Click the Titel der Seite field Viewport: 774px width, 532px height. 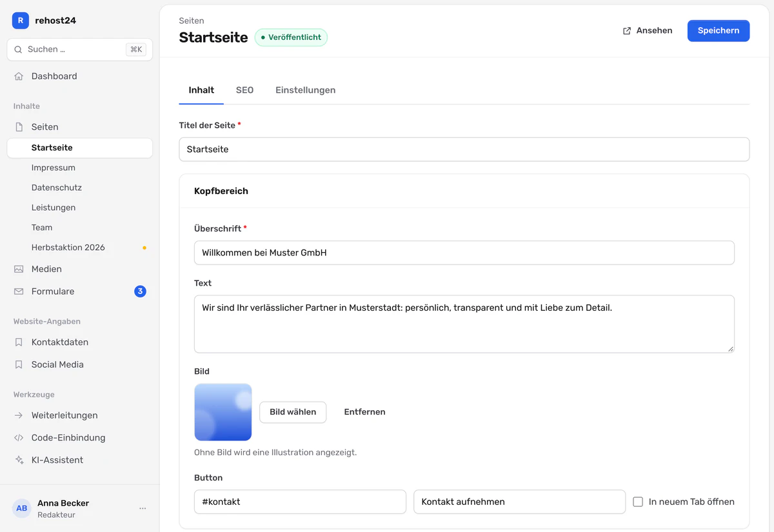[x=464, y=149]
